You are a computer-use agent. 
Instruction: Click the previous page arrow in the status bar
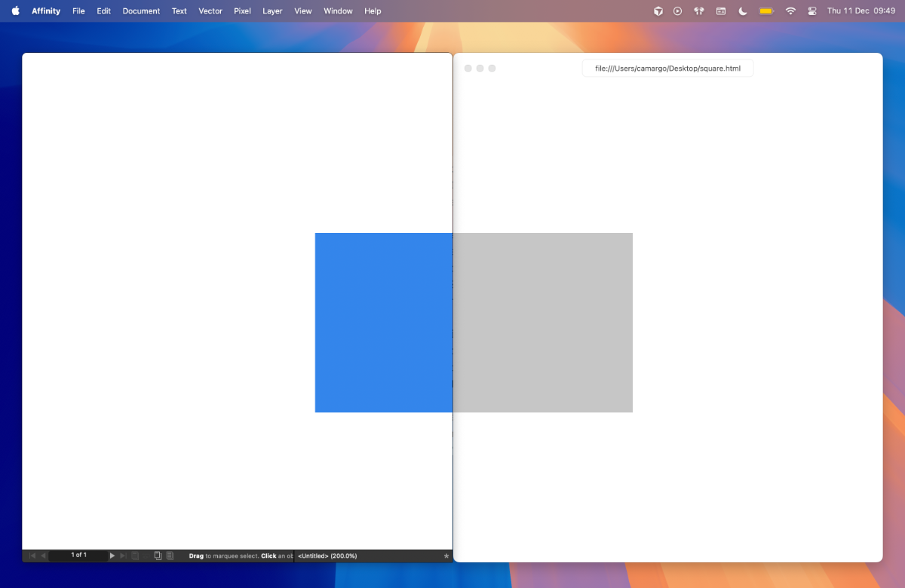(42, 555)
